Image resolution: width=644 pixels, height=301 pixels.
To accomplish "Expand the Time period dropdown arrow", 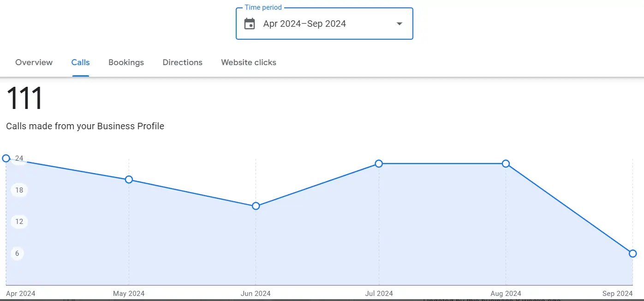I will pyautogui.click(x=400, y=24).
